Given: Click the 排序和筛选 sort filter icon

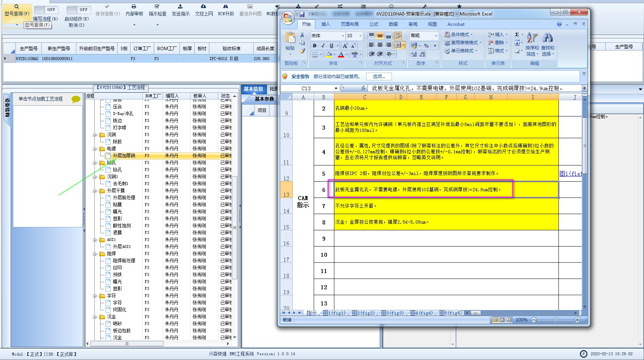Looking at the screenshot, I should click(x=532, y=38).
